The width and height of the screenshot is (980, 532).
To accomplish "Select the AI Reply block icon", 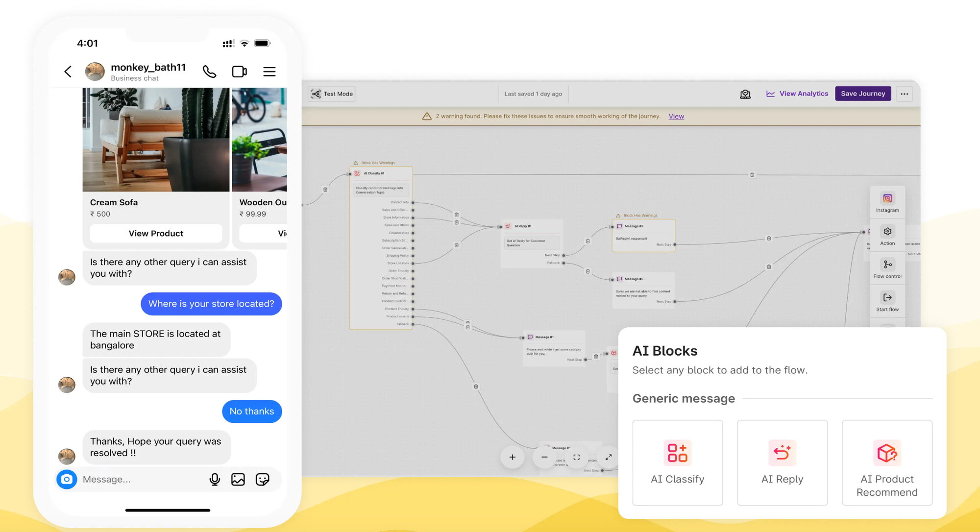I will 782,453.
